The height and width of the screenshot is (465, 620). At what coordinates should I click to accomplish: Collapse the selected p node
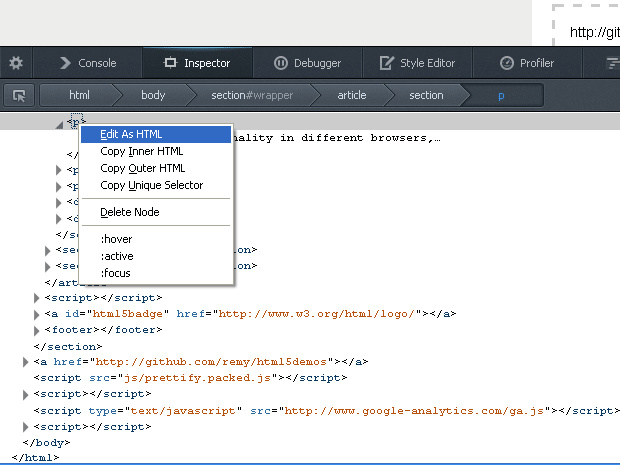(59, 125)
